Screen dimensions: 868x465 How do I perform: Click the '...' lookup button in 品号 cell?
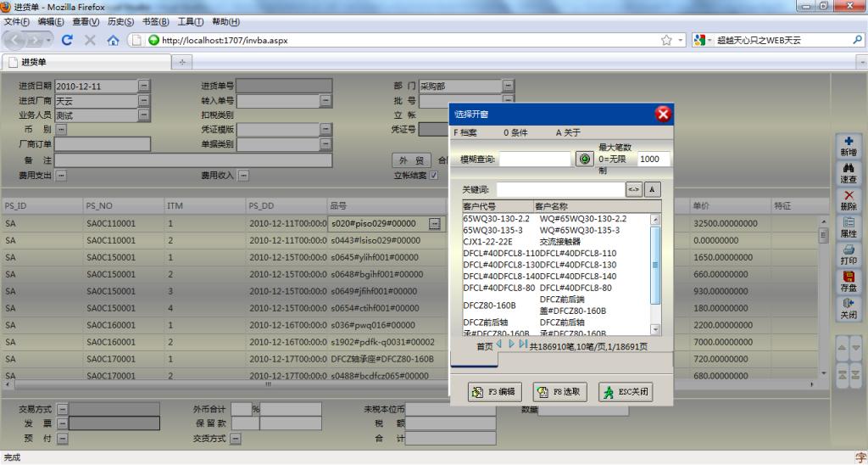click(x=435, y=223)
